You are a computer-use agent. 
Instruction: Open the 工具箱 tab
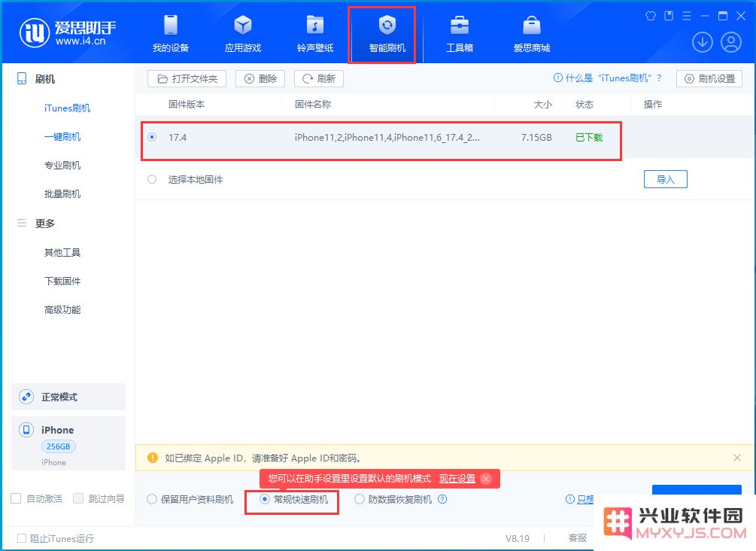point(460,33)
